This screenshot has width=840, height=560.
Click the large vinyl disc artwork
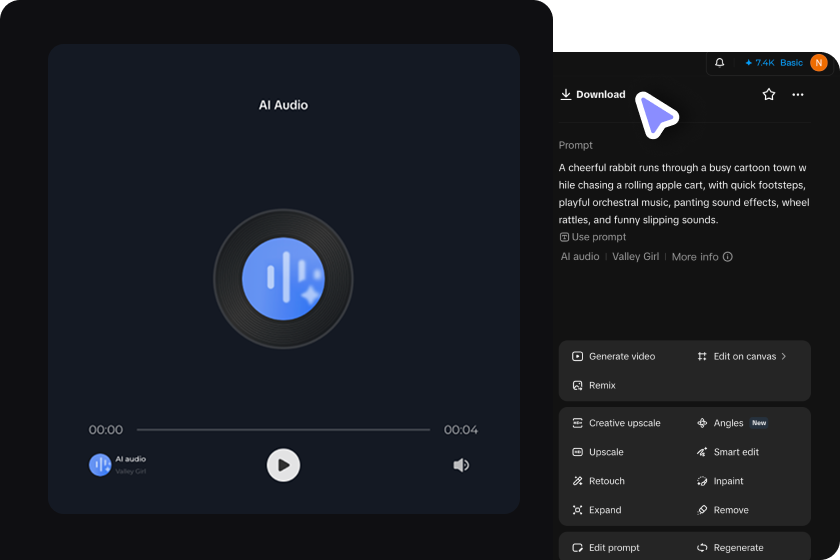point(283,279)
